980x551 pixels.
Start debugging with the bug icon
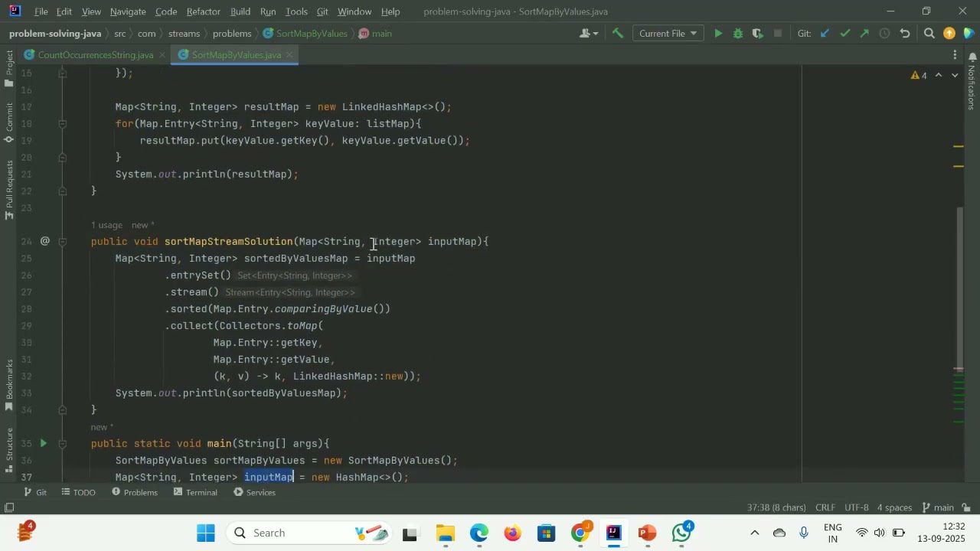[x=738, y=34]
